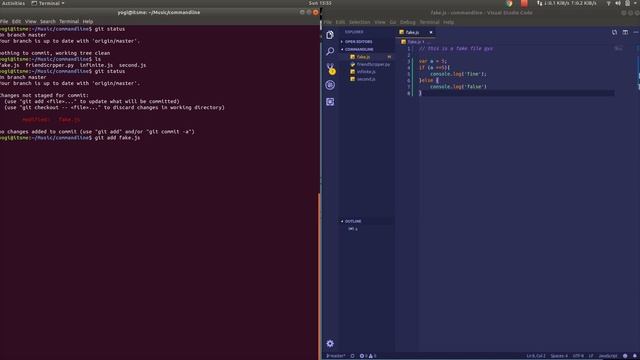Click the Activities button in top bar
Viewport: 640px width, 360px height.
pos(13,3)
